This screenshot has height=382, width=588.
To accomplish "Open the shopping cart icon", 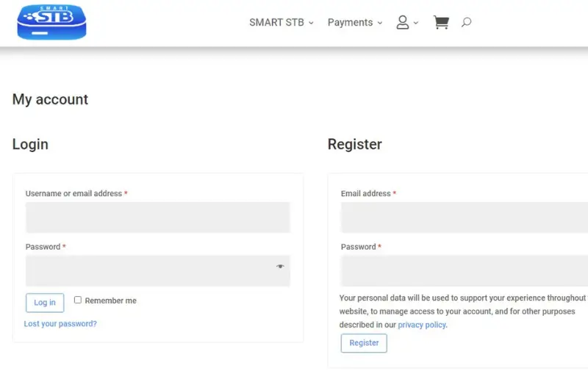I will [441, 23].
